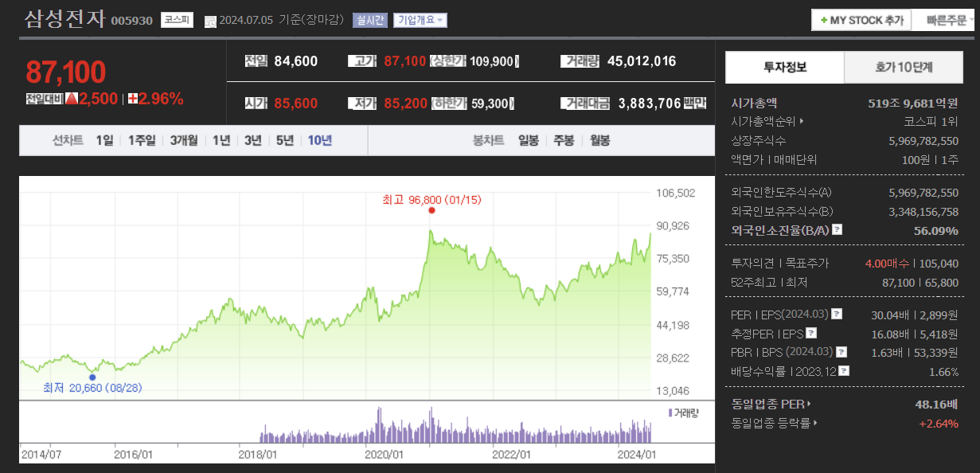
Task: Click the 2020/01 label on chart axis
Action: click(x=384, y=454)
